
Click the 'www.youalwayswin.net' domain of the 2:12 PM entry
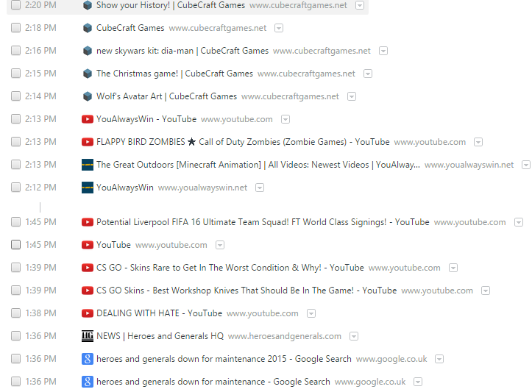203,188
